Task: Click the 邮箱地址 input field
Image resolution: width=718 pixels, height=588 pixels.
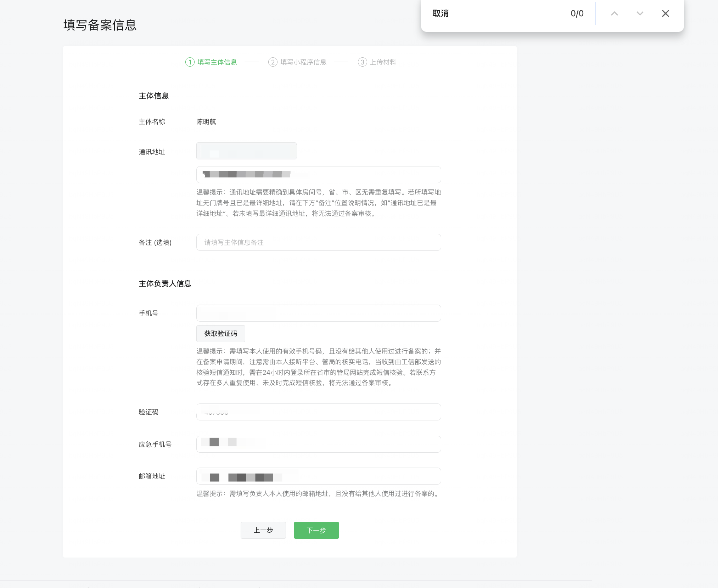Action: pos(318,476)
